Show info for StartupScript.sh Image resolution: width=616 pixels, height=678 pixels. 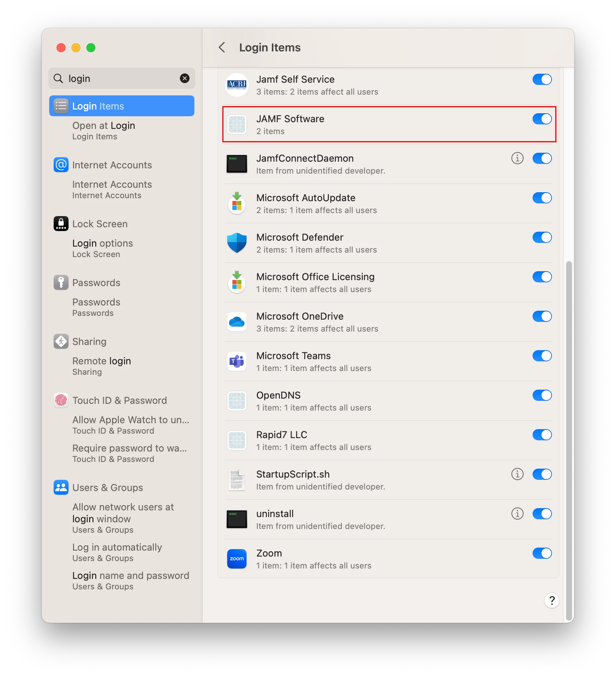(517, 474)
